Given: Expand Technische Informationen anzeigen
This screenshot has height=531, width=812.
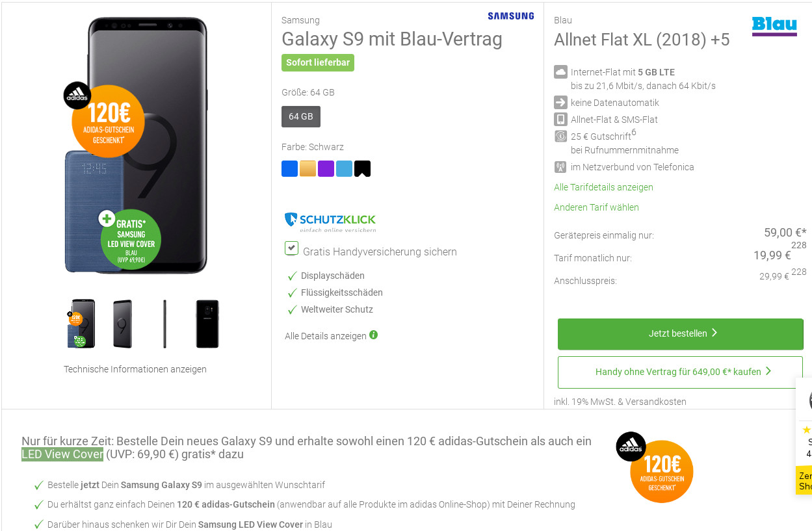Looking at the screenshot, I should [x=135, y=369].
